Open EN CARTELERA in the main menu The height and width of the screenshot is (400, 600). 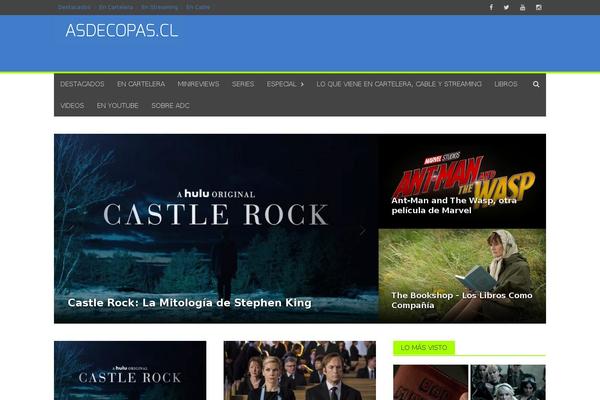(141, 84)
